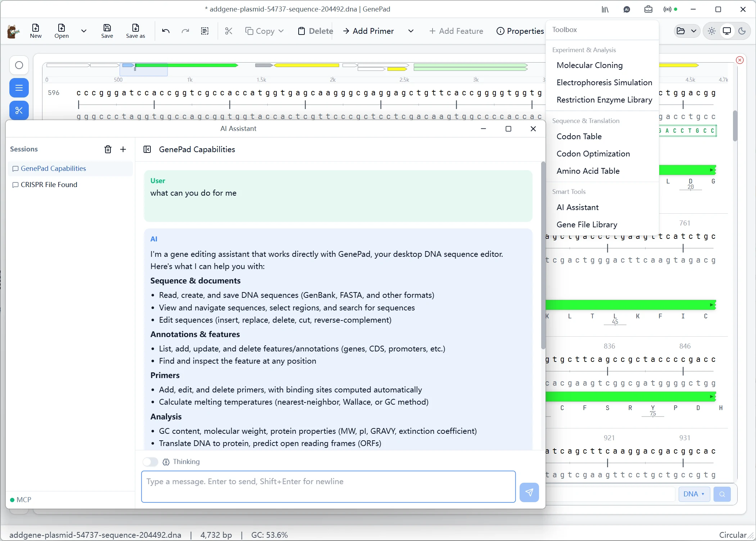Close the AI Assistant window
Image resolution: width=756 pixels, height=541 pixels.
[533, 129]
